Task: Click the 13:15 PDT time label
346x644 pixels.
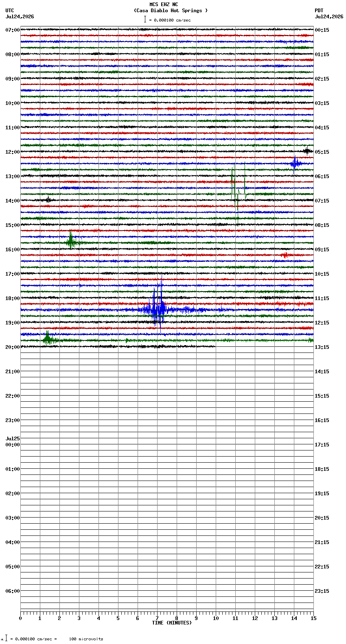Action: pyautogui.click(x=322, y=347)
